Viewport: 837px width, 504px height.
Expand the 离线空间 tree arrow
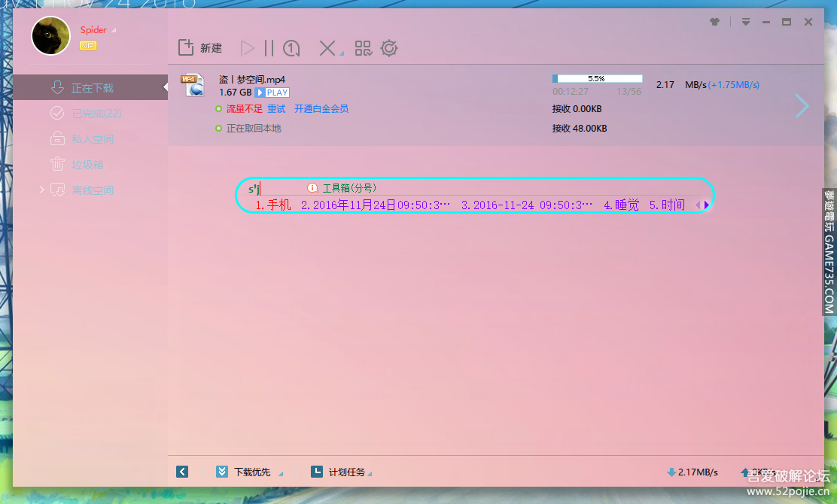(41, 190)
